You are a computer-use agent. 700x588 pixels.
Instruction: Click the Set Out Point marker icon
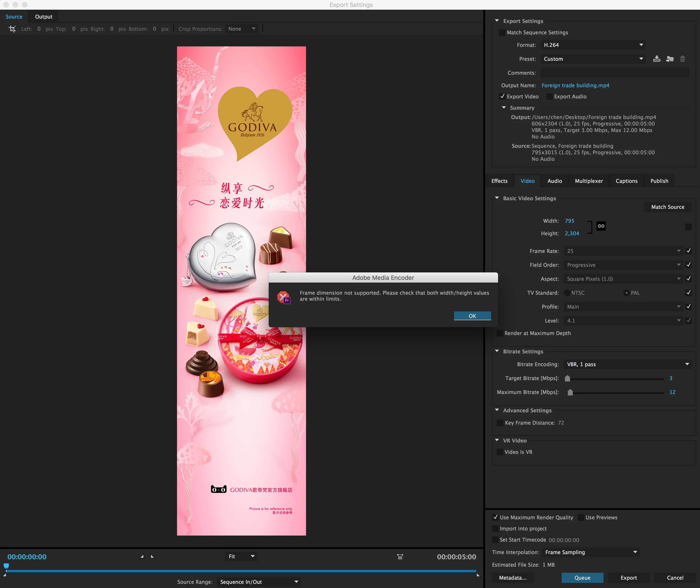pos(152,556)
